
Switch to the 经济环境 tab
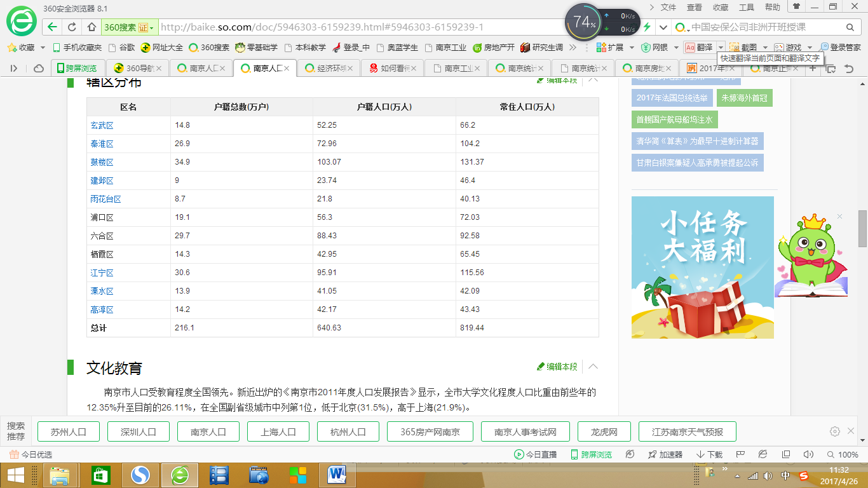(x=328, y=69)
